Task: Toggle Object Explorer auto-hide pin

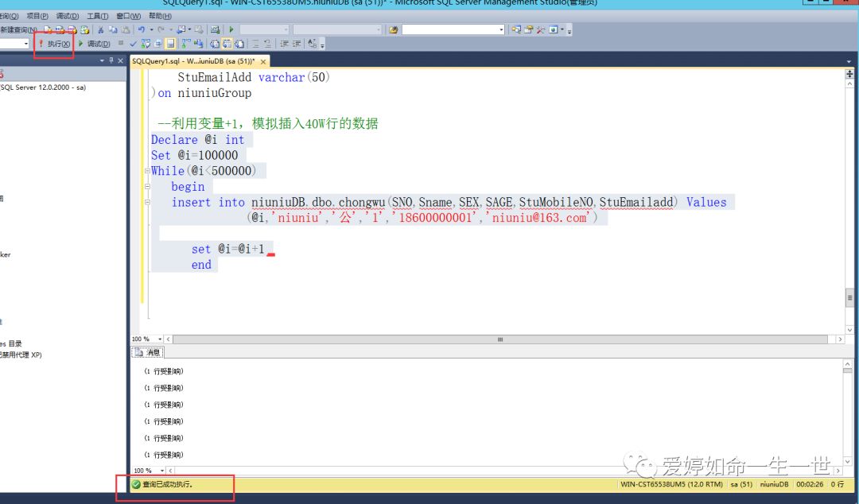Action: 111,60
